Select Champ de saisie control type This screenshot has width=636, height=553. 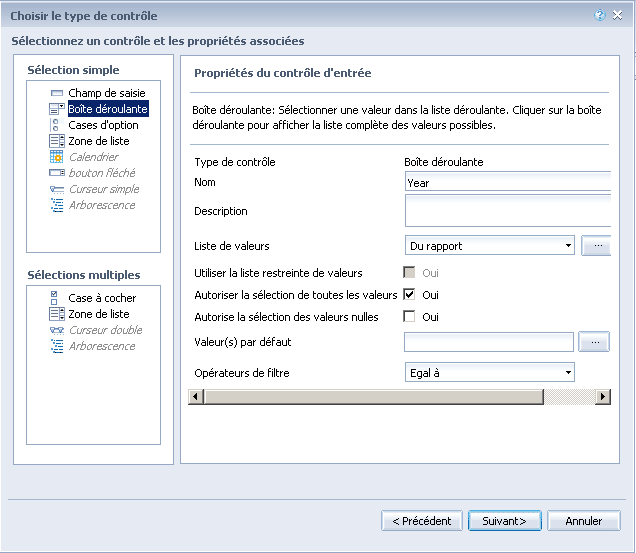[107, 93]
